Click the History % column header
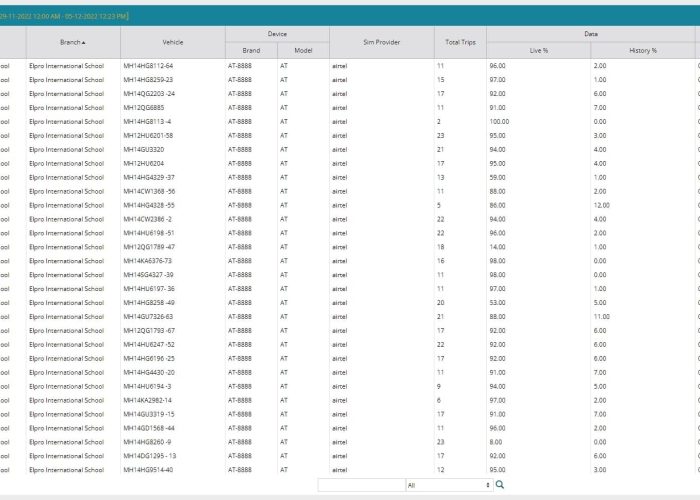The height and width of the screenshot is (500, 700). (x=642, y=50)
